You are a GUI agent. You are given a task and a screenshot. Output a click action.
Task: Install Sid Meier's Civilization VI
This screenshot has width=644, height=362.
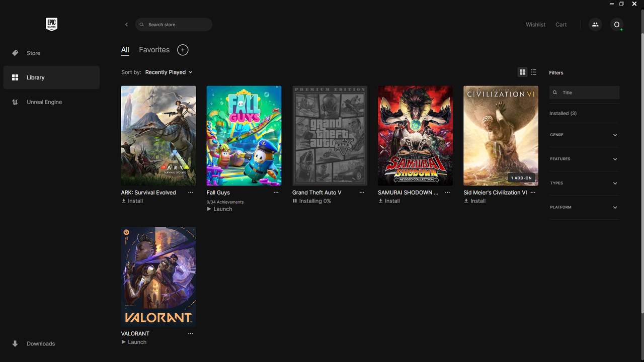pos(474,201)
